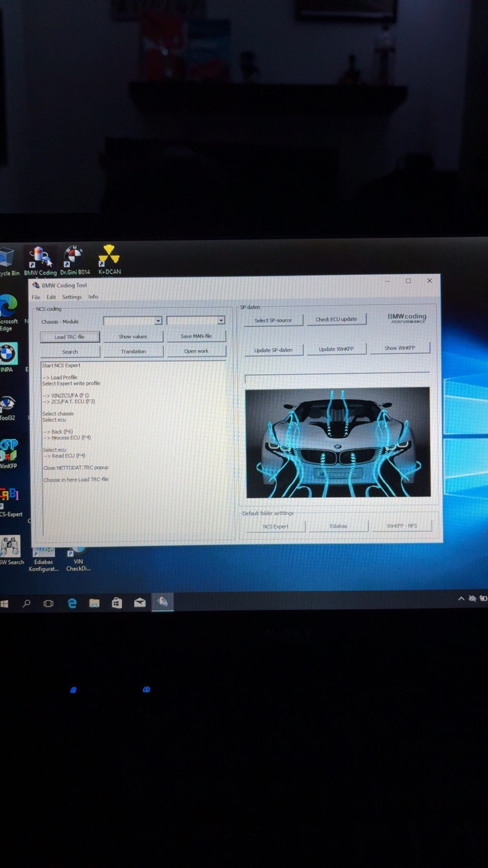Click '--> Process ECU (F4)' line
Screen dimensions: 488x868
67,438
